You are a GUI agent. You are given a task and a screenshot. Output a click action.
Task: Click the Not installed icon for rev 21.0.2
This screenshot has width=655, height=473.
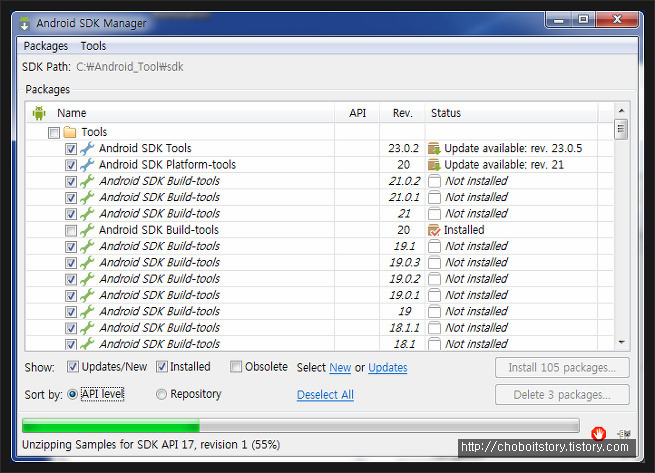click(434, 181)
